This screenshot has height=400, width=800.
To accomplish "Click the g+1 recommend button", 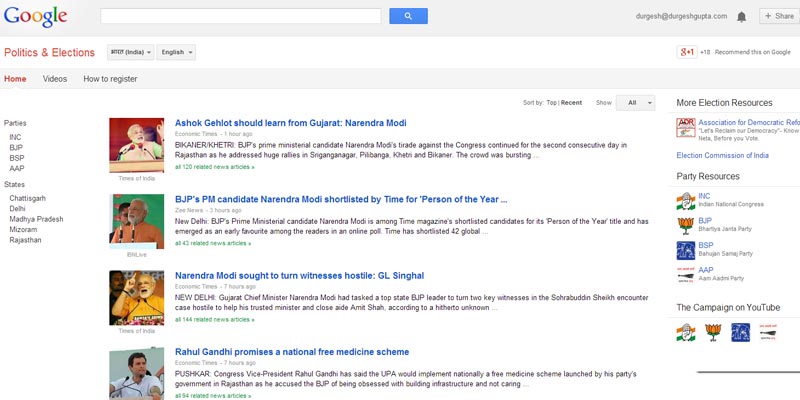I will pyautogui.click(x=686, y=52).
